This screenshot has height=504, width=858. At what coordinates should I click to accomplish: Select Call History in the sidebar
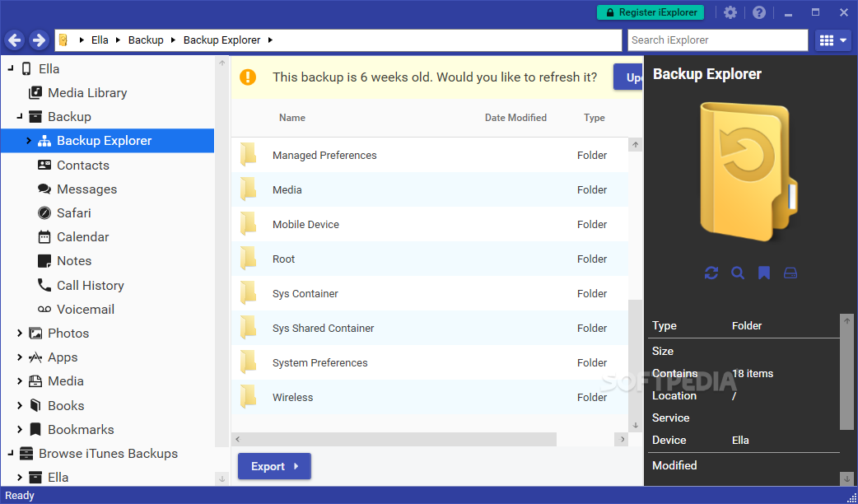[x=91, y=286]
